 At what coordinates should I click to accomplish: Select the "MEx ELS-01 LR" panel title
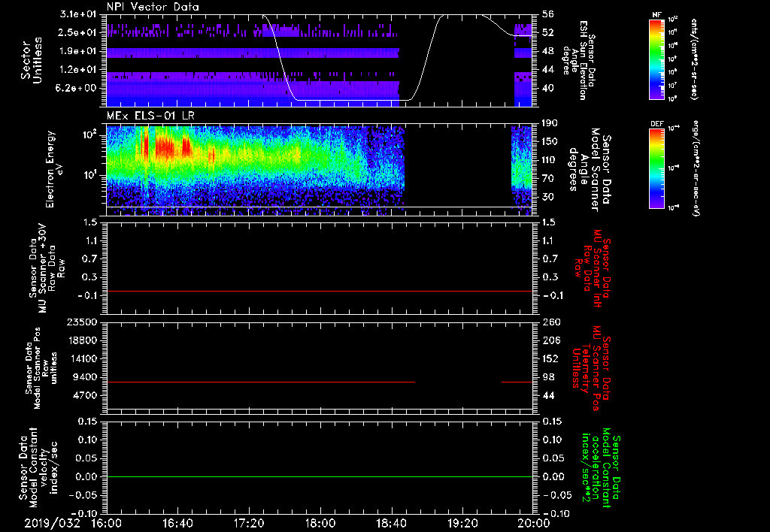(x=150, y=116)
